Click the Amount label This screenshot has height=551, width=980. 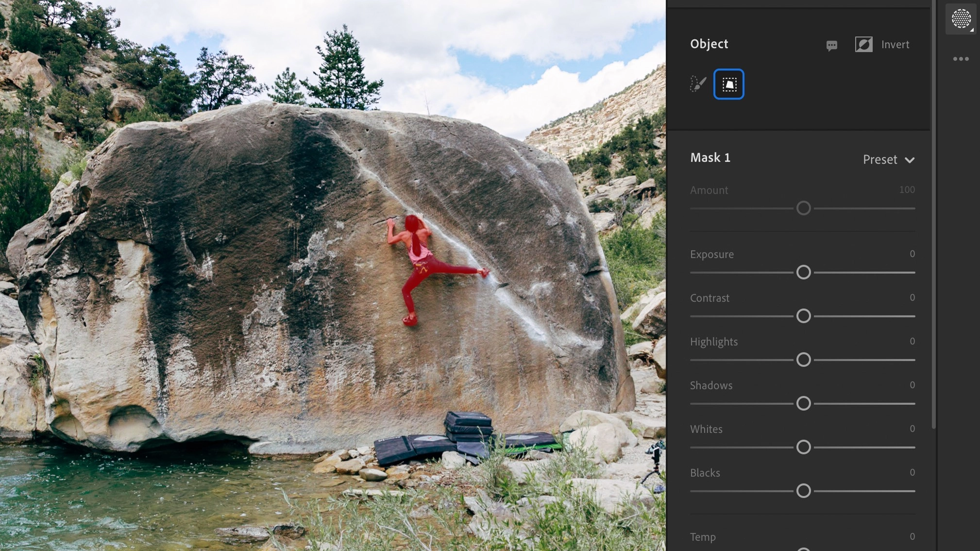[x=709, y=190]
